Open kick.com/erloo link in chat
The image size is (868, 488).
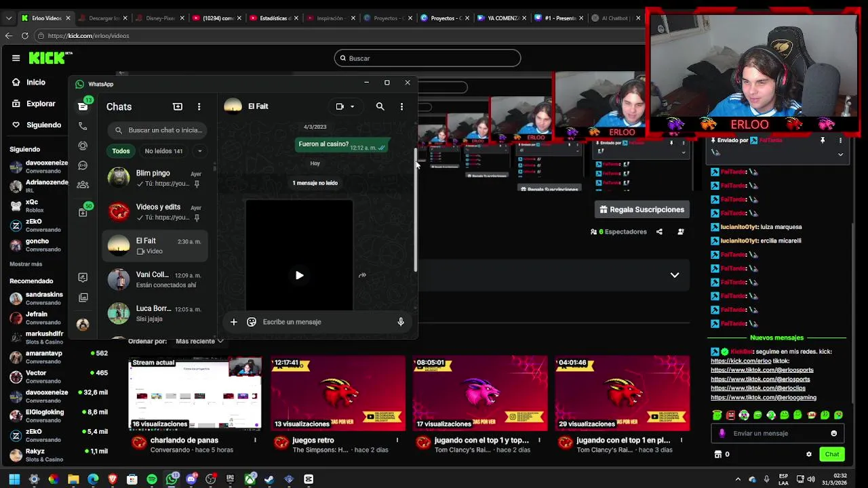tap(741, 361)
